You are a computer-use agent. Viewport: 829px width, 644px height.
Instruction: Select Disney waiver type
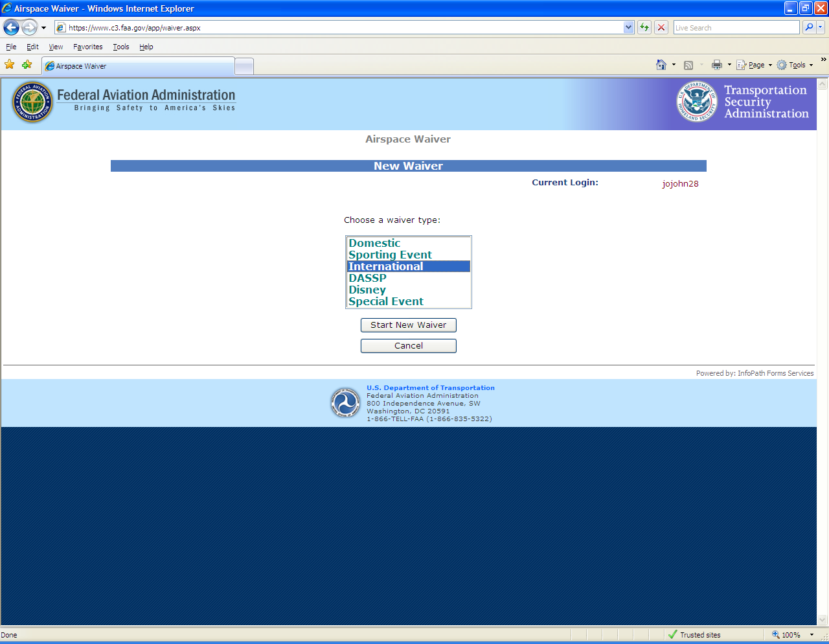tap(408, 290)
